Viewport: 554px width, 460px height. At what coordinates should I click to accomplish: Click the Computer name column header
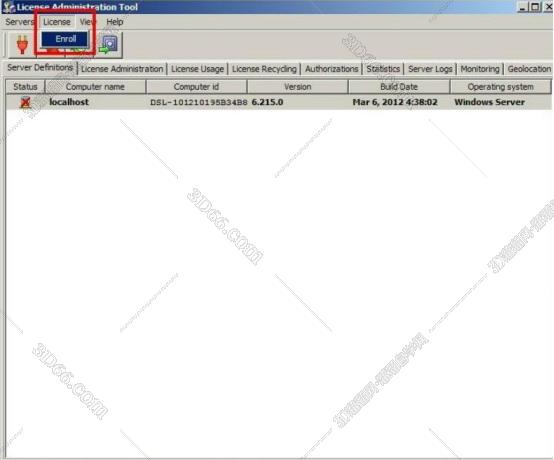[95, 87]
